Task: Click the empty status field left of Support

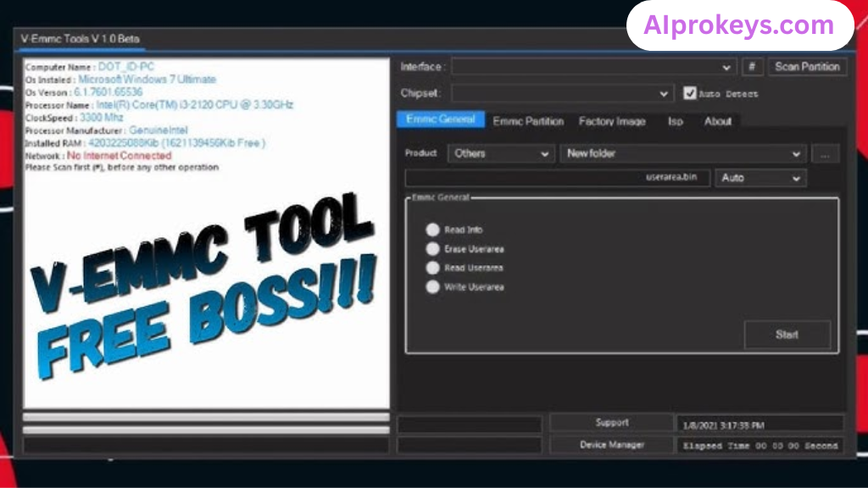Action: tap(470, 424)
